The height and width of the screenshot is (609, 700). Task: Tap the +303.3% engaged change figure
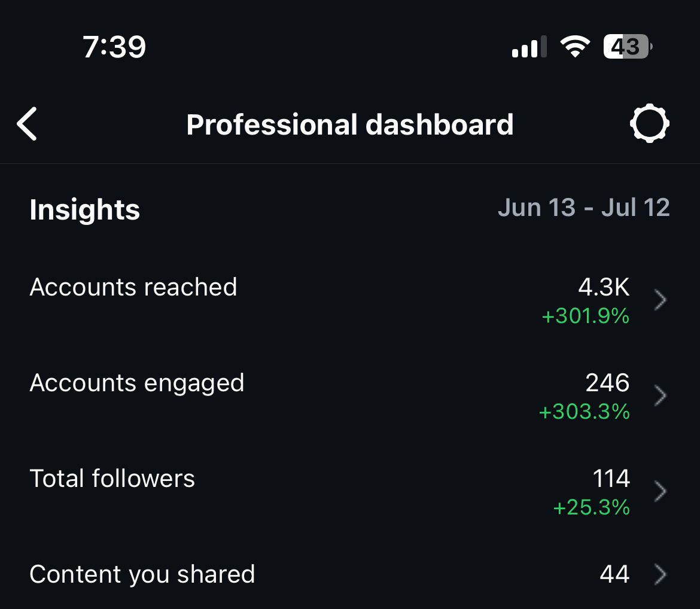(584, 412)
